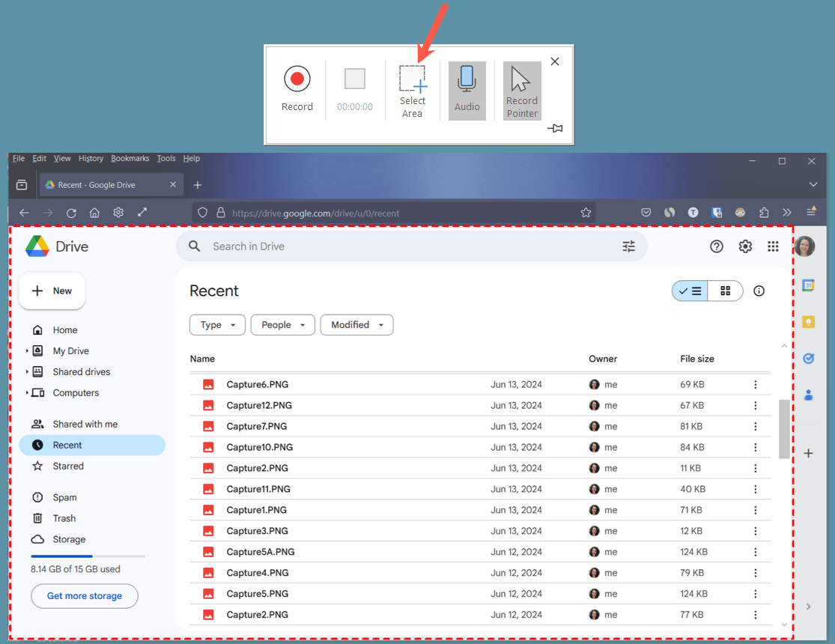
Task: Click the stop square above the timer
Action: click(355, 79)
